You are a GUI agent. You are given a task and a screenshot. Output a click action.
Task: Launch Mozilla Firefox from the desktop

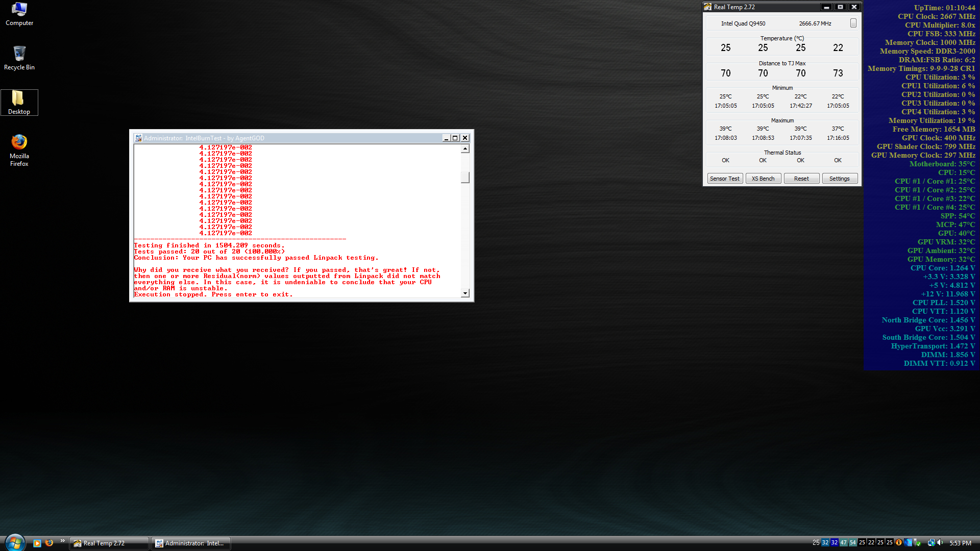pyautogui.click(x=19, y=150)
